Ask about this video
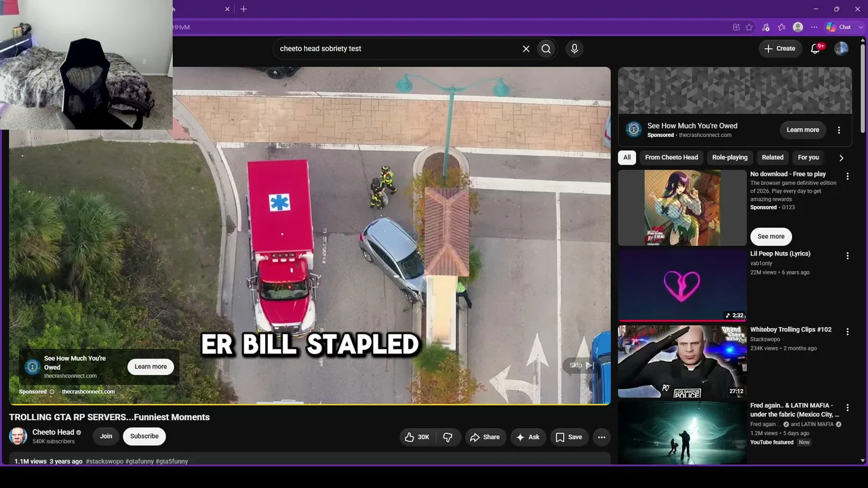868x488 pixels. [x=528, y=437]
